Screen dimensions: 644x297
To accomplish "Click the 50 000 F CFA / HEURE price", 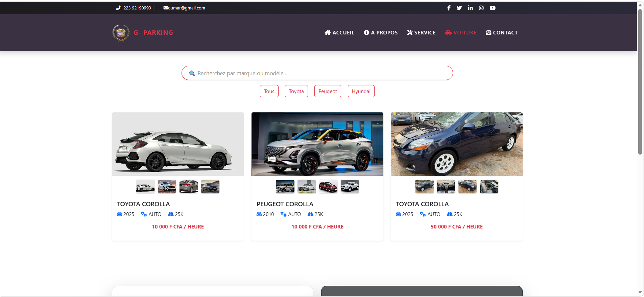I will pyautogui.click(x=457, y=227).
